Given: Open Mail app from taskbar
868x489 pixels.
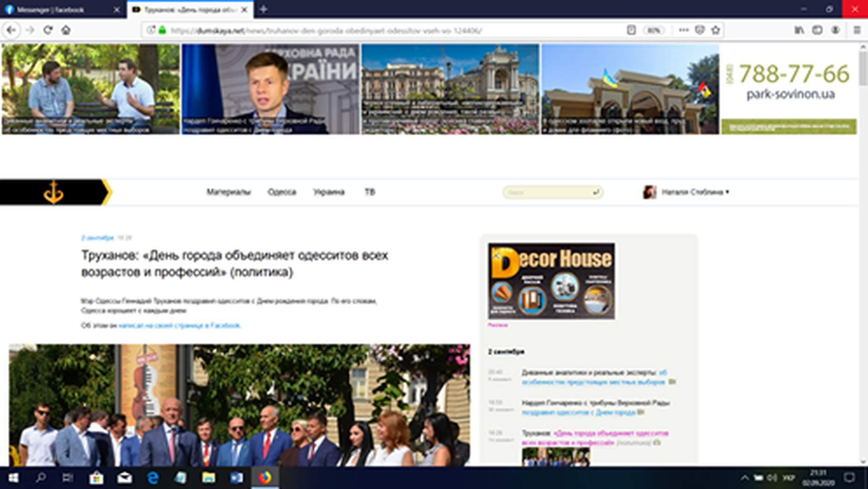Looking at the screenshot, I should point(124,478).
